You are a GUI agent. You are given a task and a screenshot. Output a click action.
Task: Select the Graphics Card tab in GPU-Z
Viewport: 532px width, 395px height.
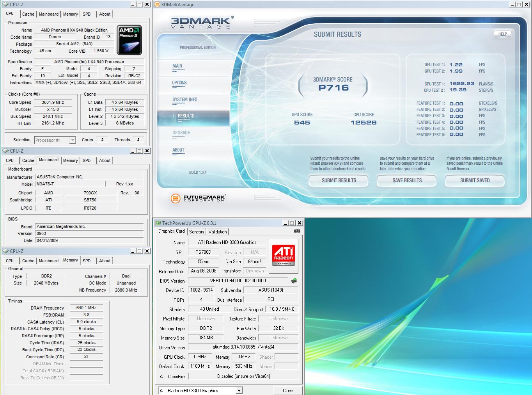pos(171,231)
